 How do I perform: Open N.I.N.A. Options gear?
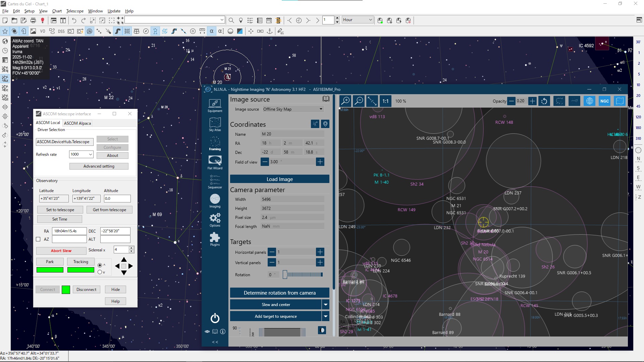(215, 220)
